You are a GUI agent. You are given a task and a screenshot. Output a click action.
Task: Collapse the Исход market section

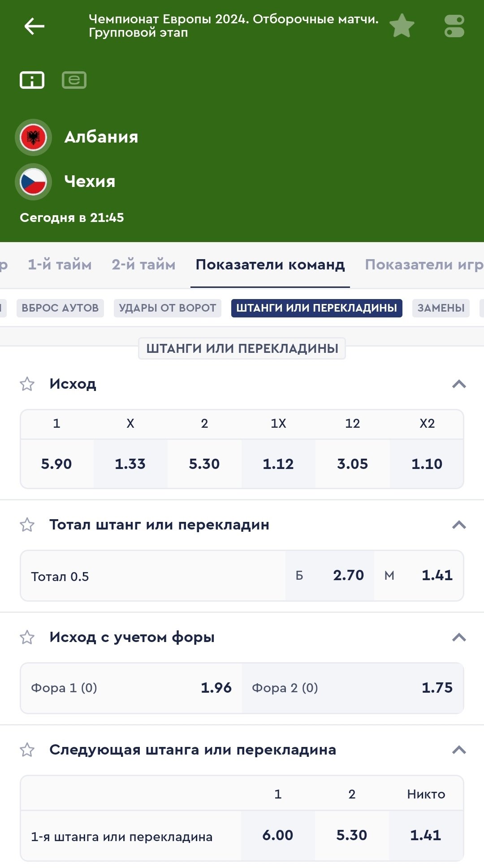pos(459,384)
